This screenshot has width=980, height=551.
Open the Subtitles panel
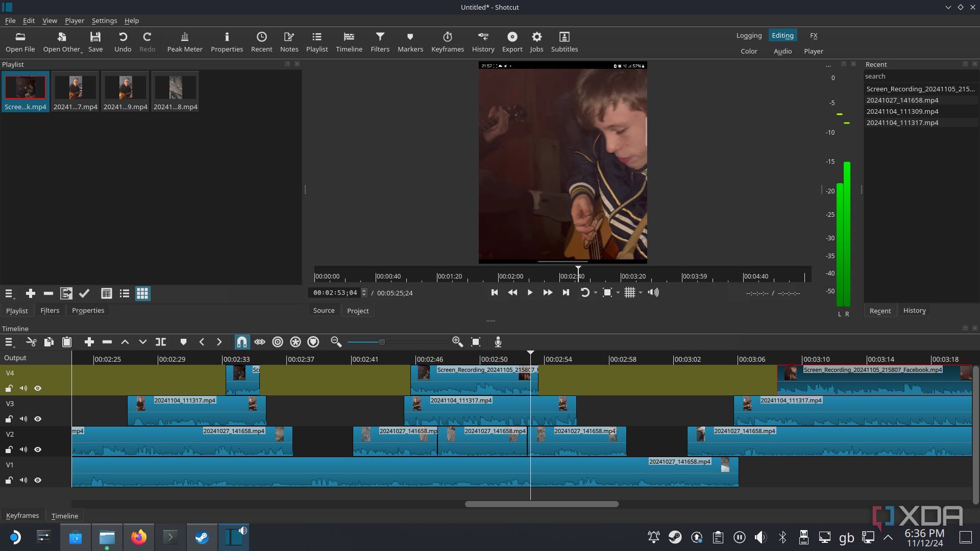click(x=564, y=42)
